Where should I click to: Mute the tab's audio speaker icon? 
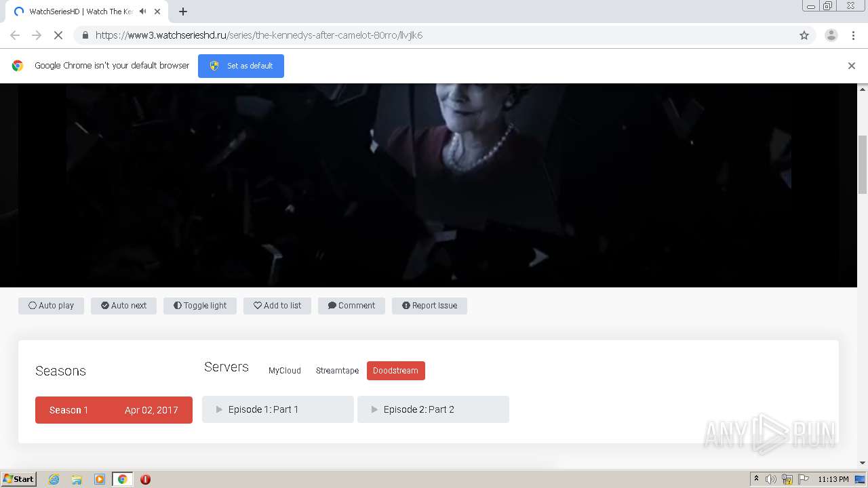coord(143,12)
